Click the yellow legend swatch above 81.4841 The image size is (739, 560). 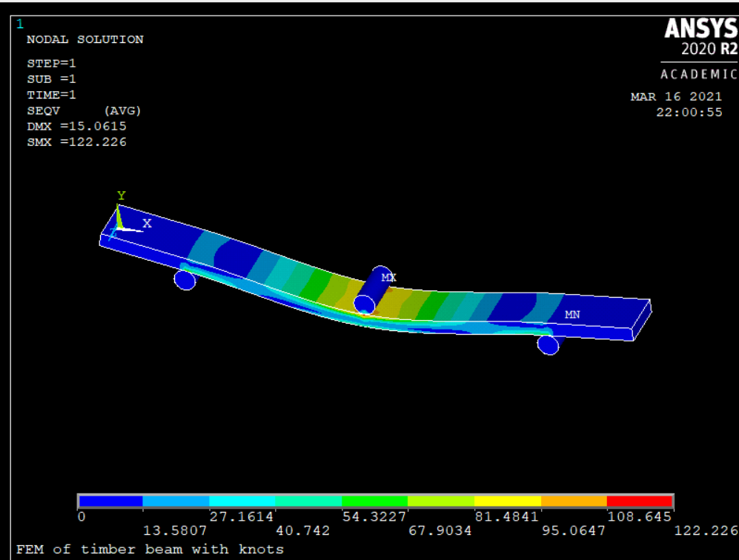508,501
